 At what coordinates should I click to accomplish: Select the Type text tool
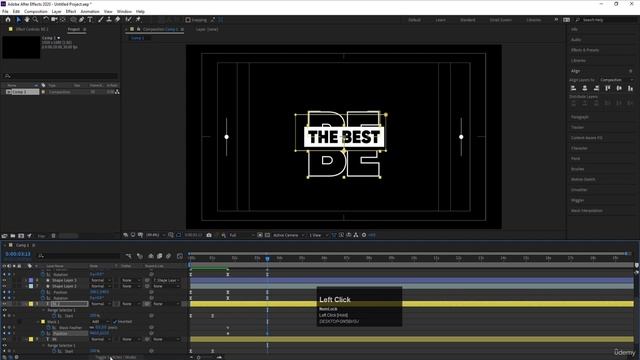[90, 20]
